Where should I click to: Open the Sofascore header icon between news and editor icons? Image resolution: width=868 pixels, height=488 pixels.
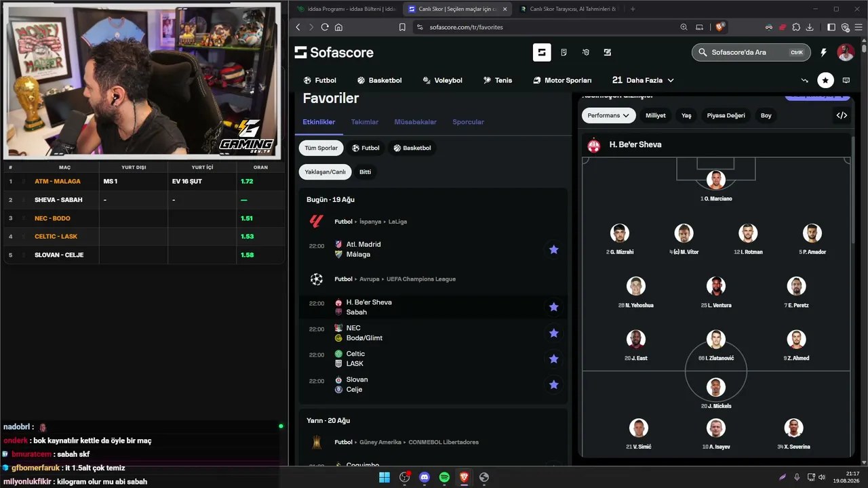[x=586, y=52]
